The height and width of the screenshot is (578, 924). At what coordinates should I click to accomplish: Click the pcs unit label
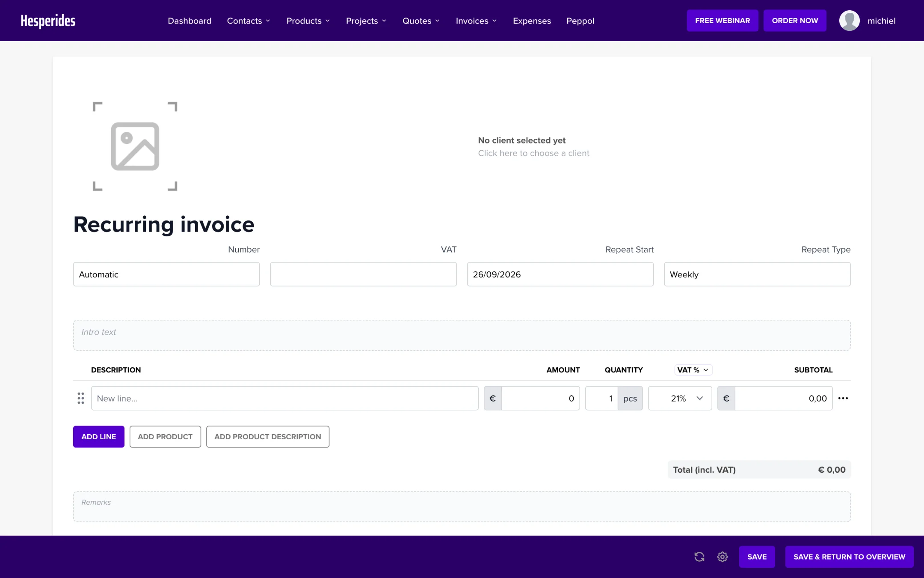(630, 398)
